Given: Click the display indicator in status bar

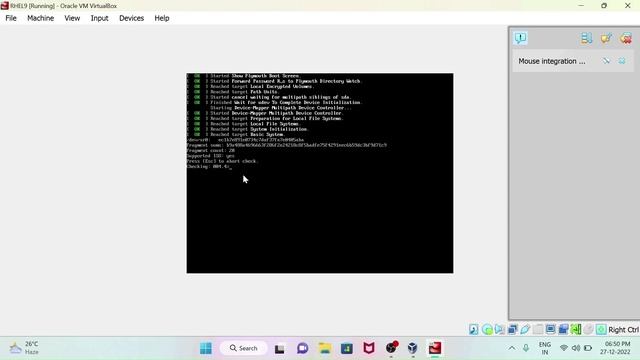Looking at the screenshot, I should 550,329.
